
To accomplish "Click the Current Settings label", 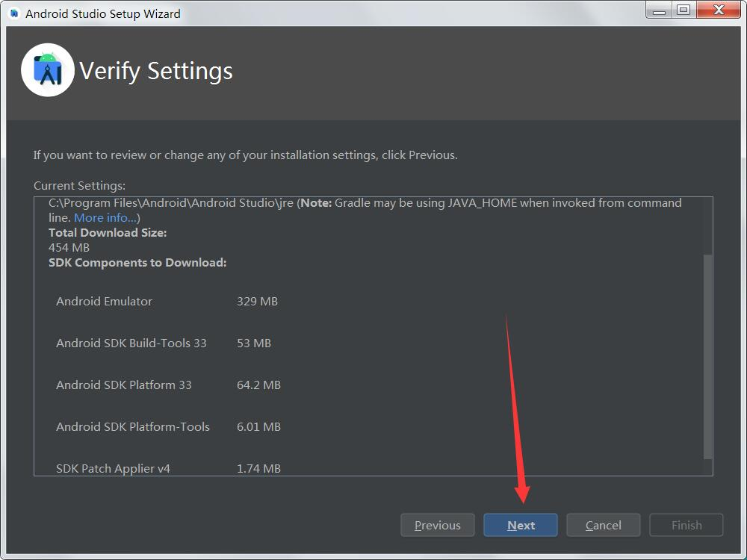I will click(x=80, y=185).
